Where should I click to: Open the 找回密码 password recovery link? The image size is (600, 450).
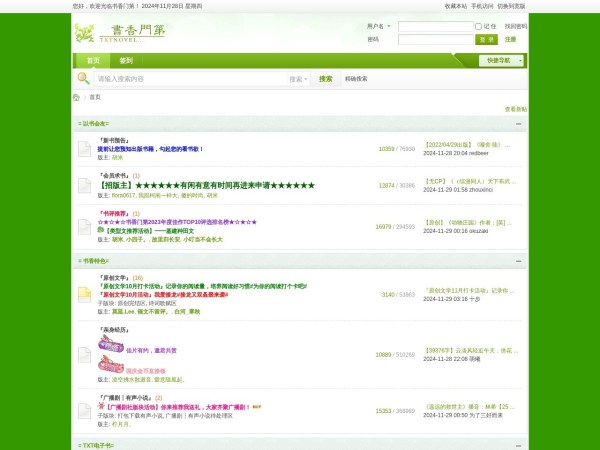(515, 26)
